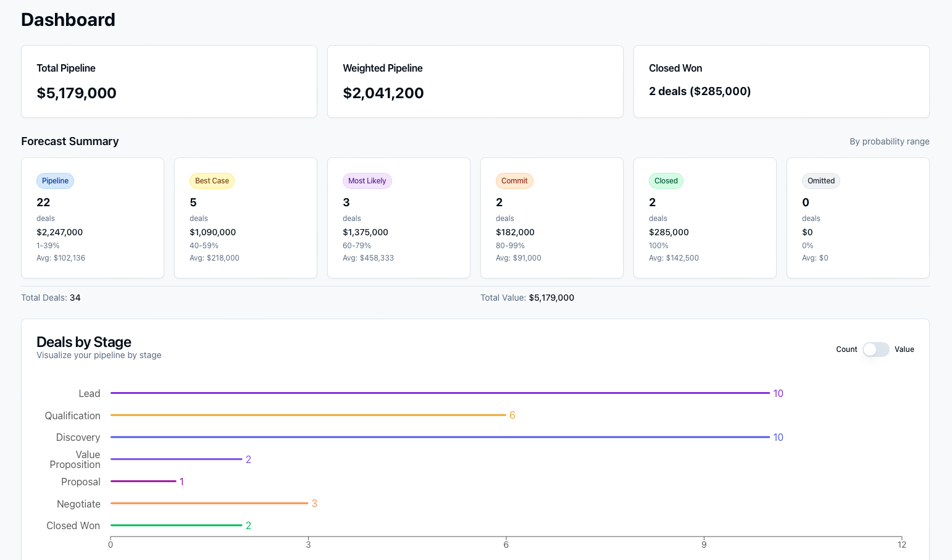Select the Most Likely forecast badge

[367, 181]
